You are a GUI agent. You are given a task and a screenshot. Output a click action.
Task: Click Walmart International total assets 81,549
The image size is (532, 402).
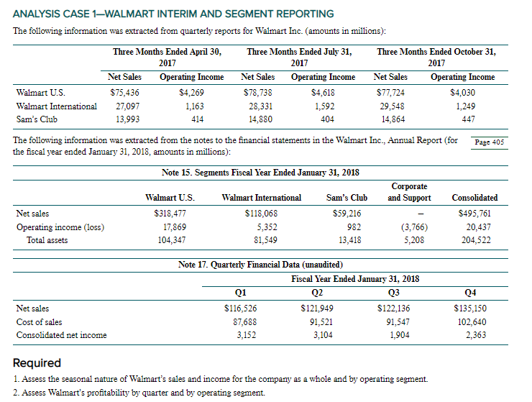[265, 240]
